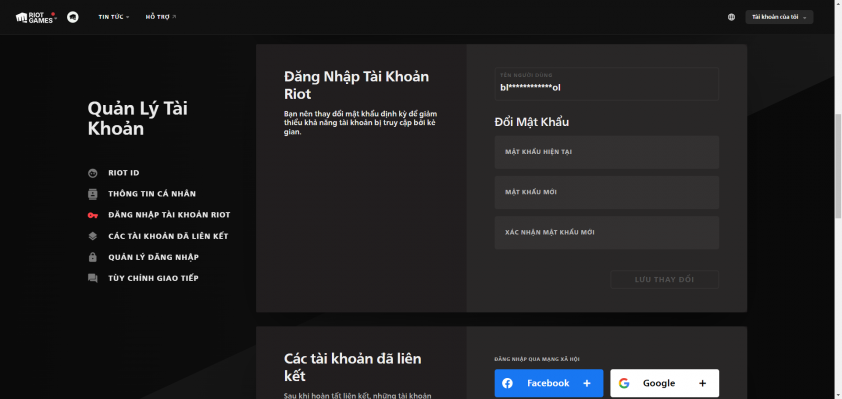The image size is (842, 399).
Task: Focus the Mật khẩu mới field
Action: pyautogui.click(x=606, y=192)
